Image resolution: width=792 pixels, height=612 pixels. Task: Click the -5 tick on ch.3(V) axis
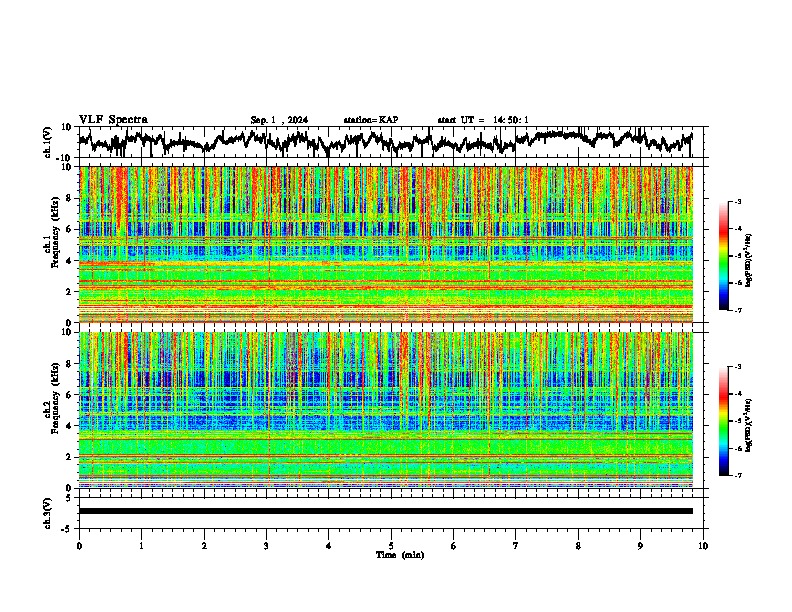68,529
